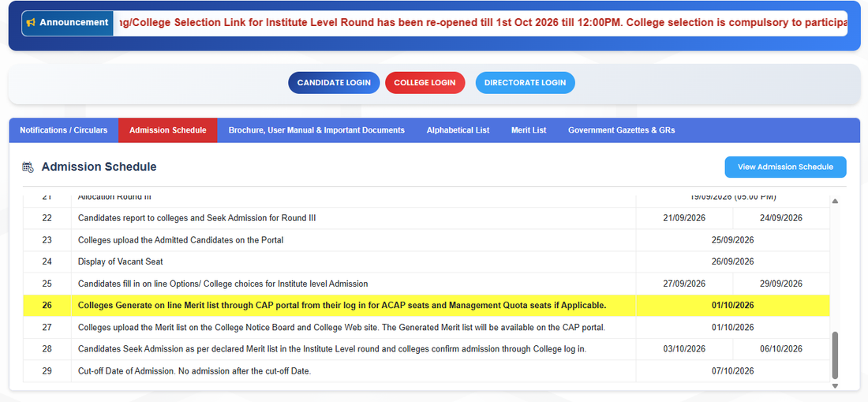Click serial number 26 cell
The height and width of the screenshot is (402, 868).
click(x=47, y=306)
